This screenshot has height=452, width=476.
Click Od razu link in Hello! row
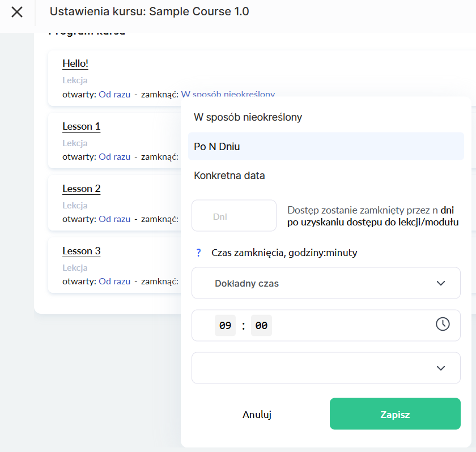(114, 95)
